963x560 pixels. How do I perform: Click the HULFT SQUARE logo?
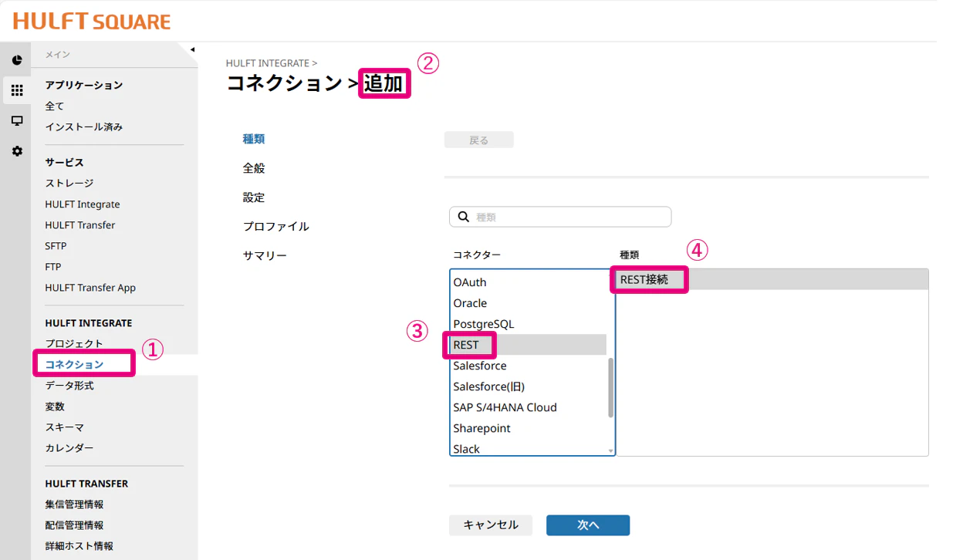pos(92,22)
